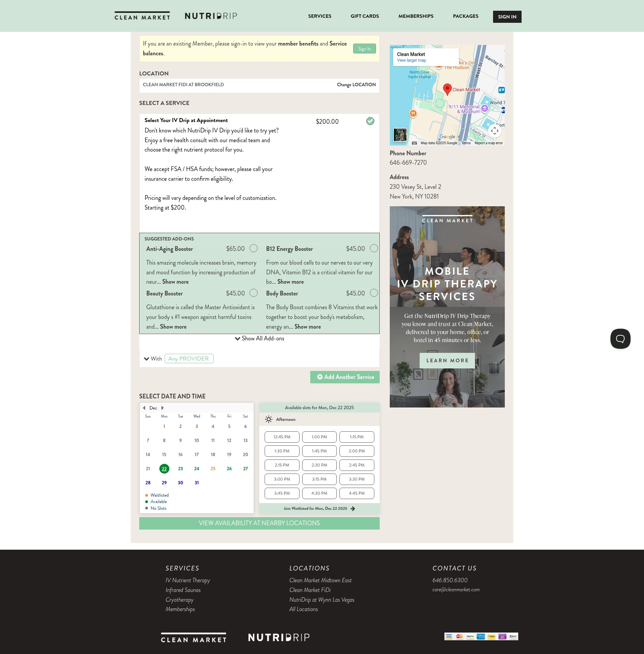Click the Clean Market header logo
Image resolution: width=644 pixels, height=654 pixels.
pos(142,16)
